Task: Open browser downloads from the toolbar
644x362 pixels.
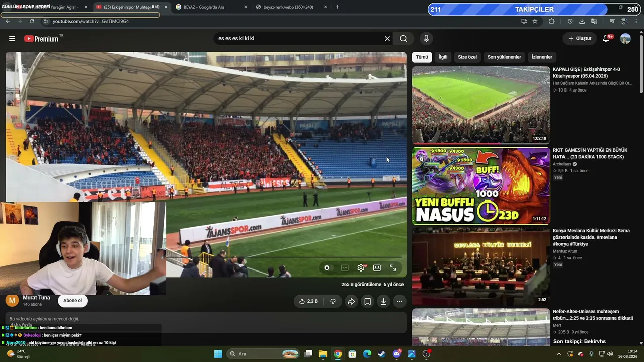Action: click(582, 21)
